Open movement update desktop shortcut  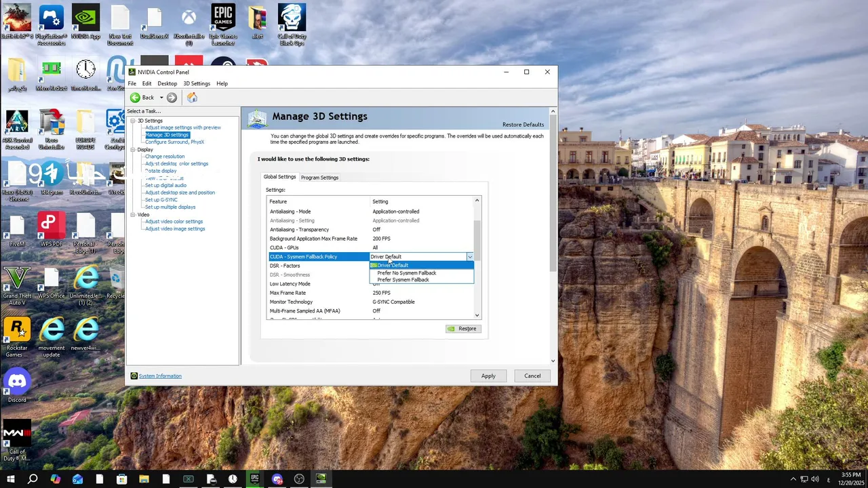[x=52, y=337]
